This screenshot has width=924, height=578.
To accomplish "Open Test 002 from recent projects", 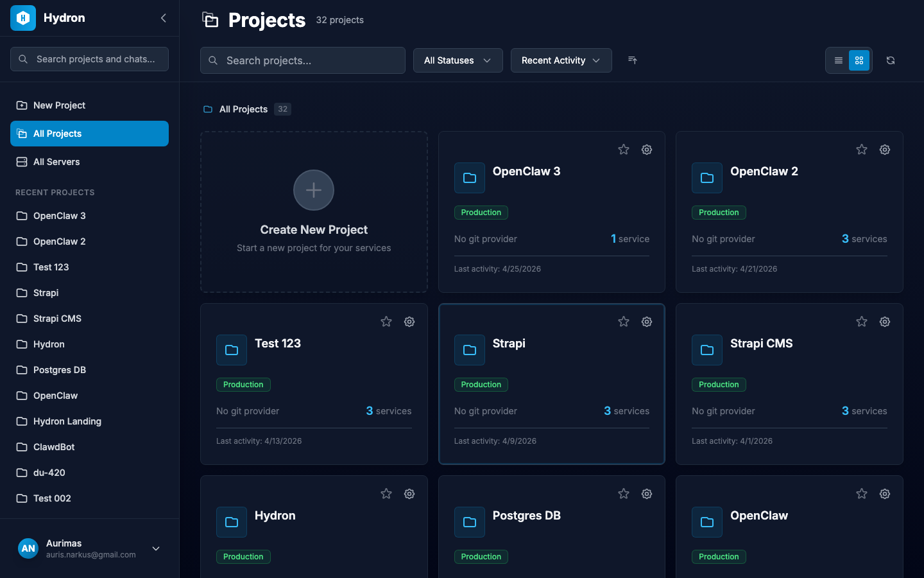I will pos(89,498).
